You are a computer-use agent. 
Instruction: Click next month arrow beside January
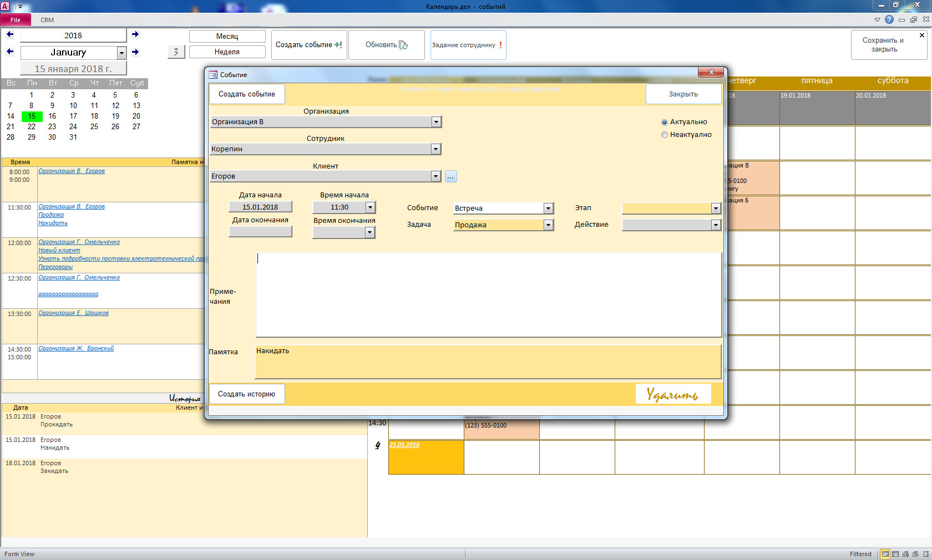tap(135, 52)
